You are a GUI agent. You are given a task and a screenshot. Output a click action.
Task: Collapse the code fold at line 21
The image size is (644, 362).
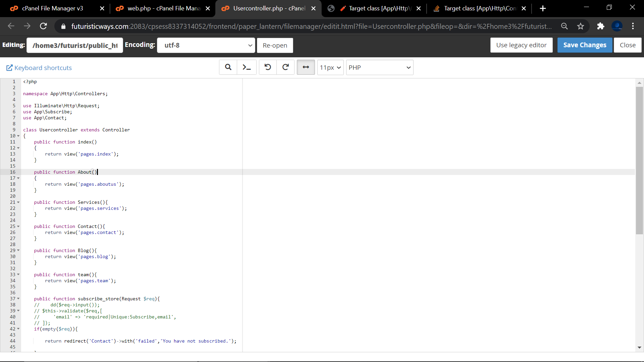point(18,202)
